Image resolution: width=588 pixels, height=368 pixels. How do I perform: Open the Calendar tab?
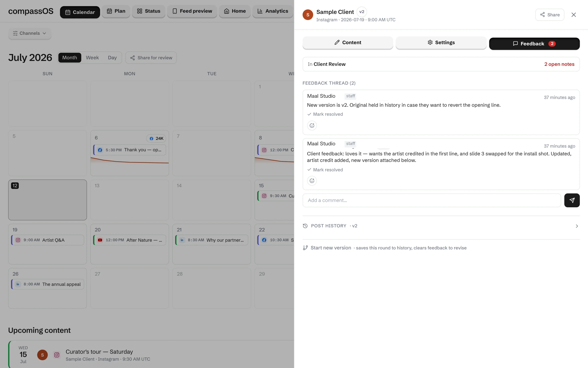(x=80, y=12)
